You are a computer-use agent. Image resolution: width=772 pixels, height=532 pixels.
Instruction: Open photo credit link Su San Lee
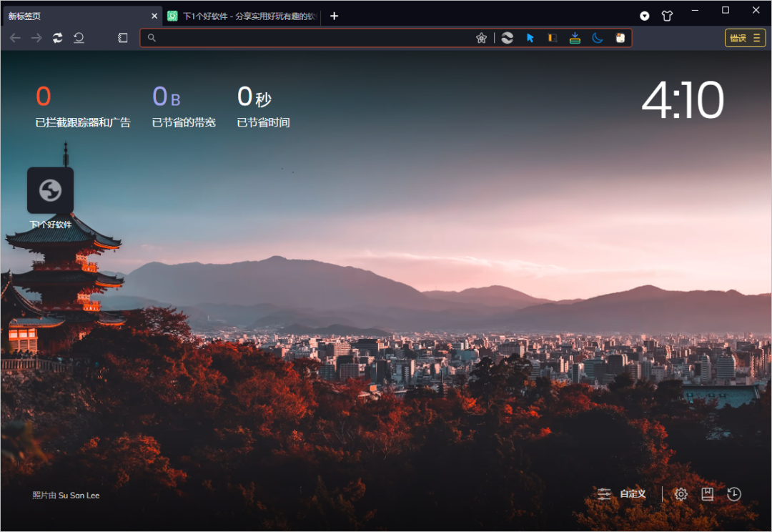[x=79, y=495]
